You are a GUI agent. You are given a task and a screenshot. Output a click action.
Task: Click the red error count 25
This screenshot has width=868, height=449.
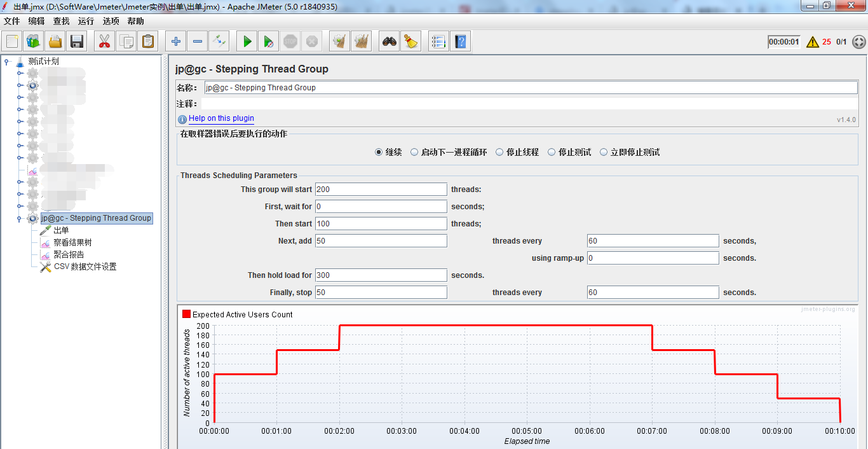coord(827,42)
